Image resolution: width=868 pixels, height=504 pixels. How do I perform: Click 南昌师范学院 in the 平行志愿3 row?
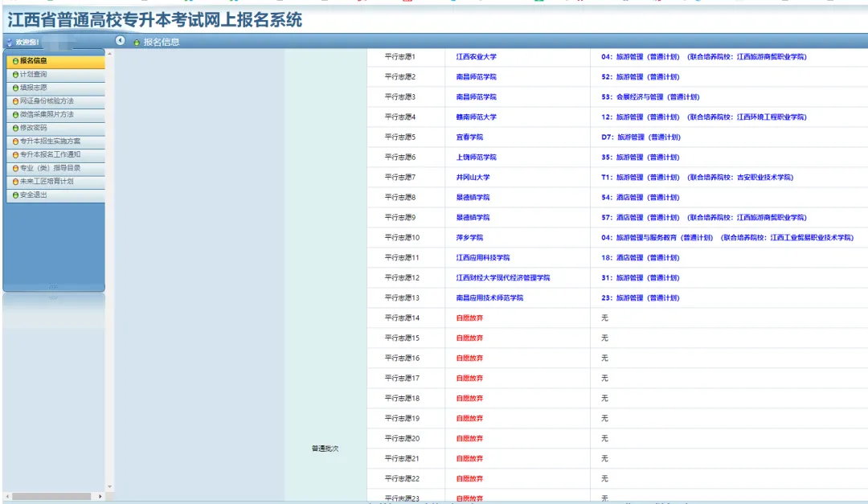pos(476,97)
